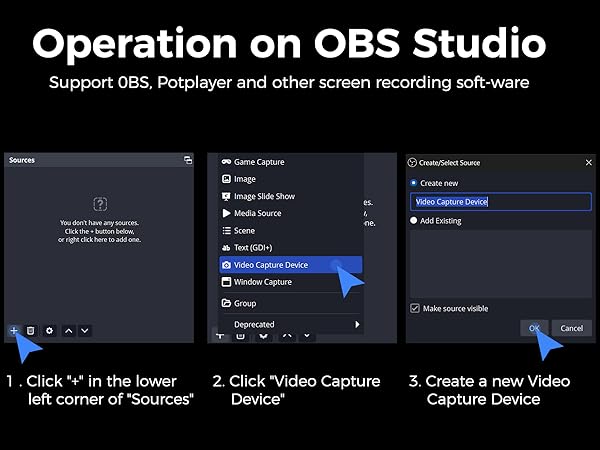
Task: Click the Media Source play icon
Action: point(227,213)
